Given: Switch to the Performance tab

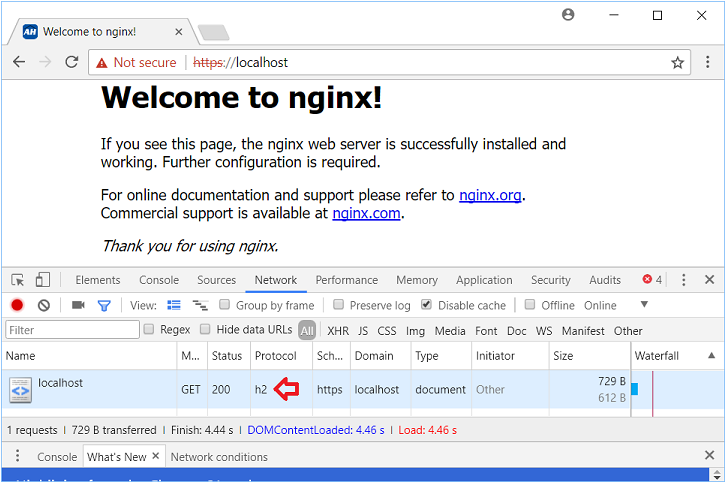Looking at the screenshot, I should (x=347, y=280).
